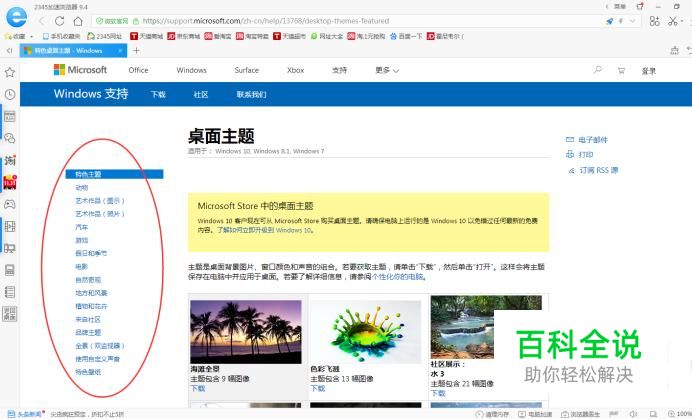Screen dimensions: 692x419
Task: Select 联系我们 in the blue bar
Action: (251, 94)
